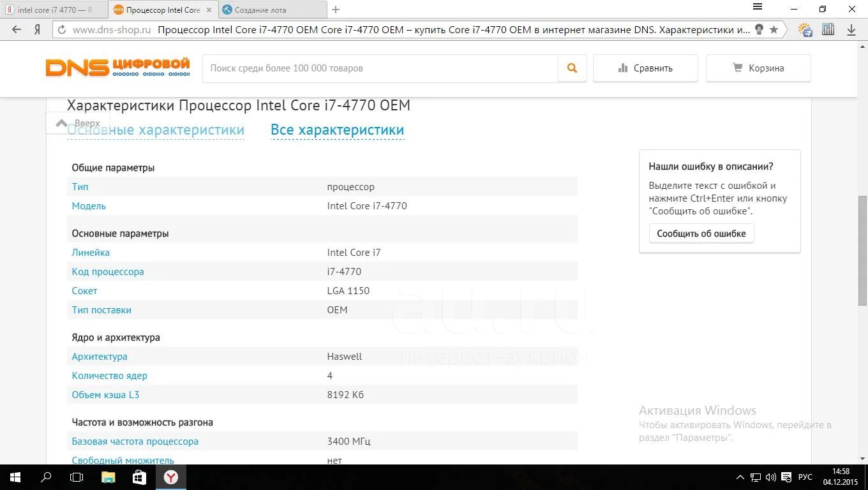Reload the page with the refresh icon
Image resolution: width=868 pixels, height=490 pixels.
click(x=61, y=29)
